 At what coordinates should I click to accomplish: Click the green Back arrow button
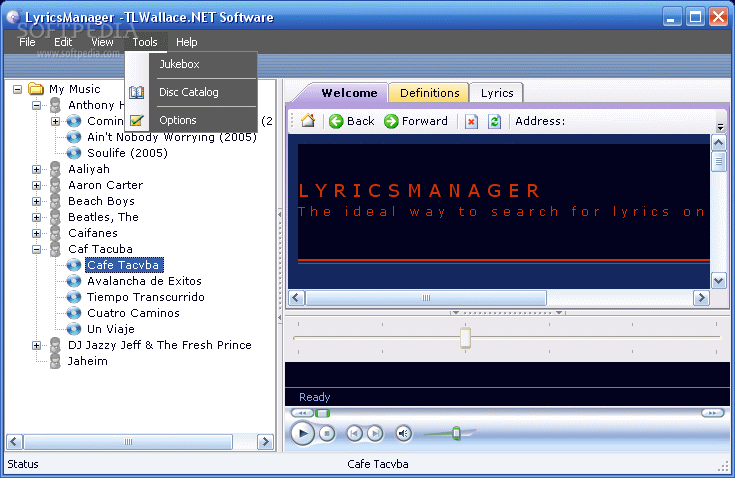pyautogui.click(x=336, y=121)
